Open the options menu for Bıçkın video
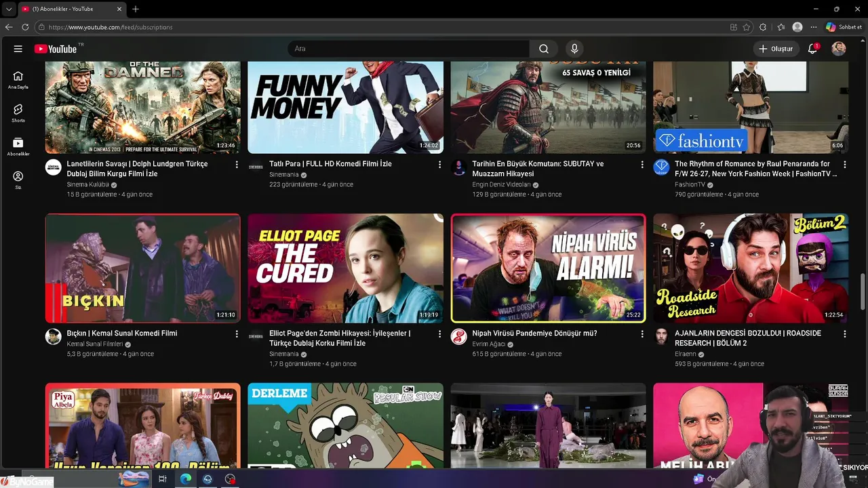The width and height of the screenshot is (868, 488). (237, 334)
